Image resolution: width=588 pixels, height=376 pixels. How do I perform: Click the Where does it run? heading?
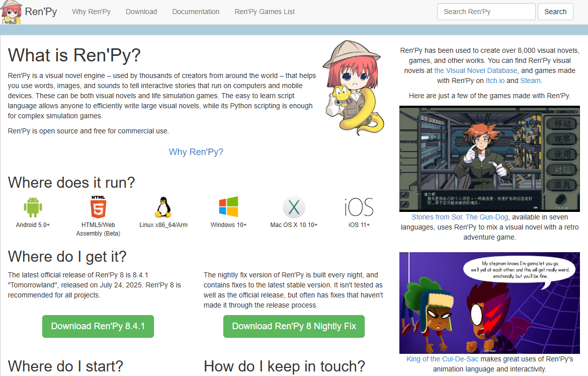(x=71, y=183)
